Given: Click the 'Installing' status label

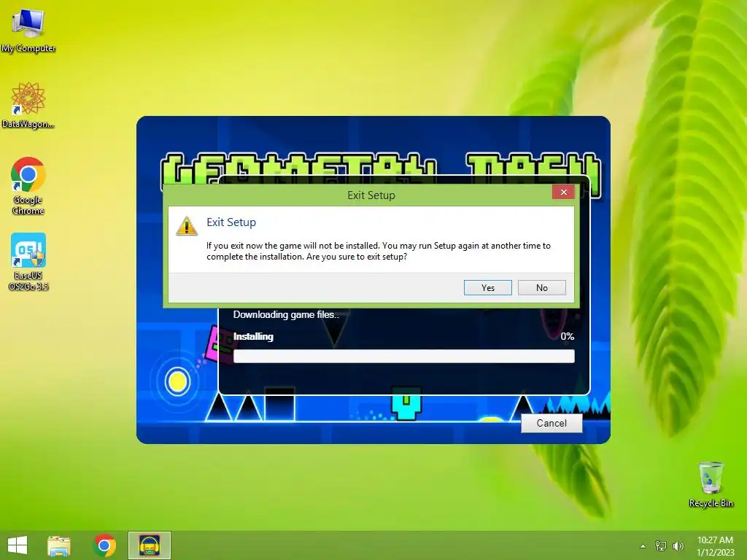Looking at the screenshot, I should 253,336.
